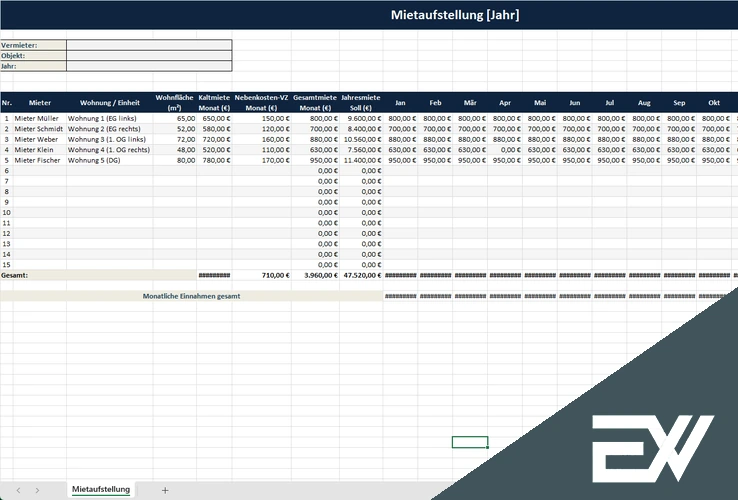Click the 3.960,00 € Gesamtmiete total
The image size is (738, 500).
click(x=315, y=275)
